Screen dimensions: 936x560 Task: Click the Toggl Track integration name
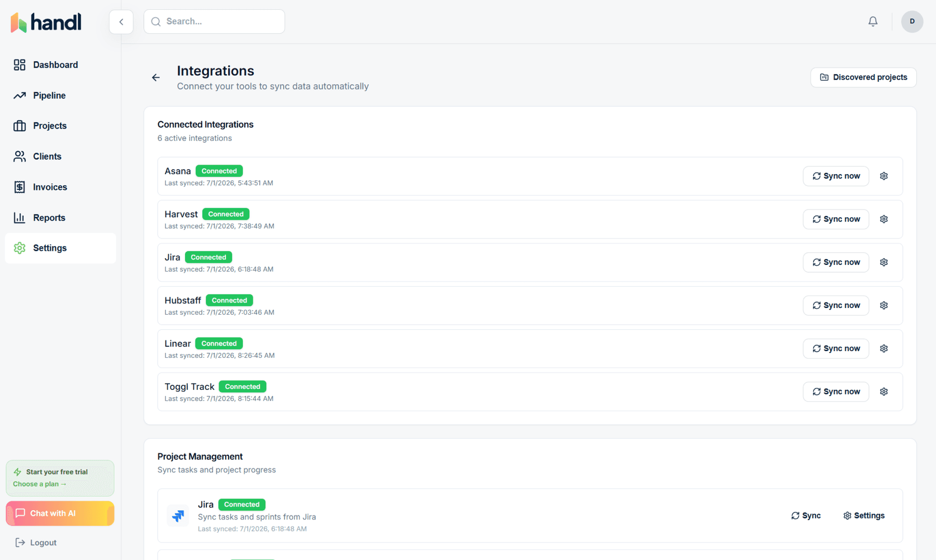tap(189, 386)
